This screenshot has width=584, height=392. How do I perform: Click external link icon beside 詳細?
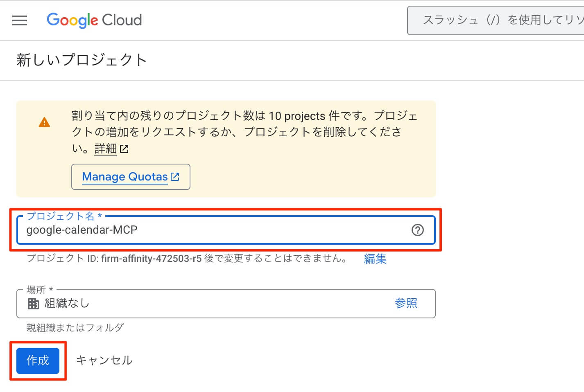pyautogui.click(x=124, y=149)
